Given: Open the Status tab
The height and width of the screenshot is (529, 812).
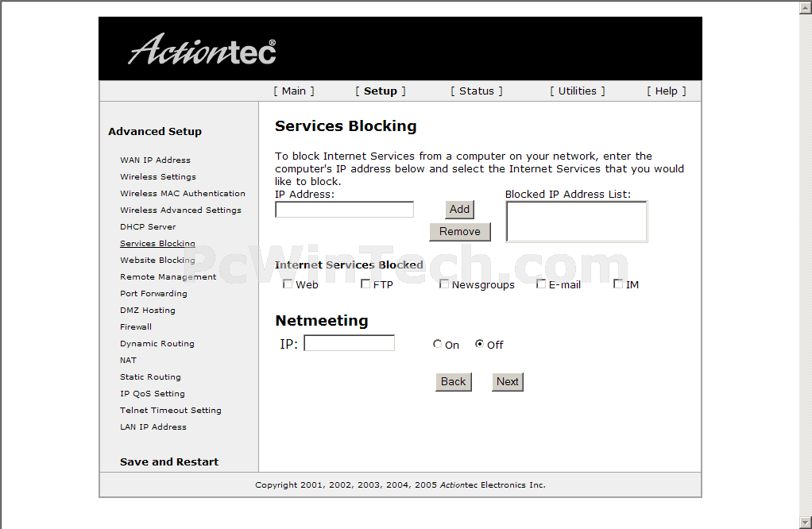Looking at the screenshot, I should click(477, 91).
